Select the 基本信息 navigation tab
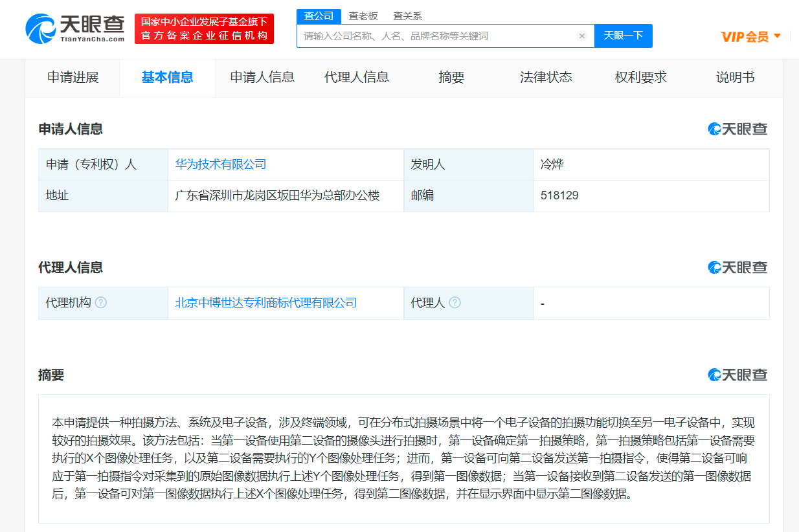Viewport: 799px width, 532px height. click(167, 77)
